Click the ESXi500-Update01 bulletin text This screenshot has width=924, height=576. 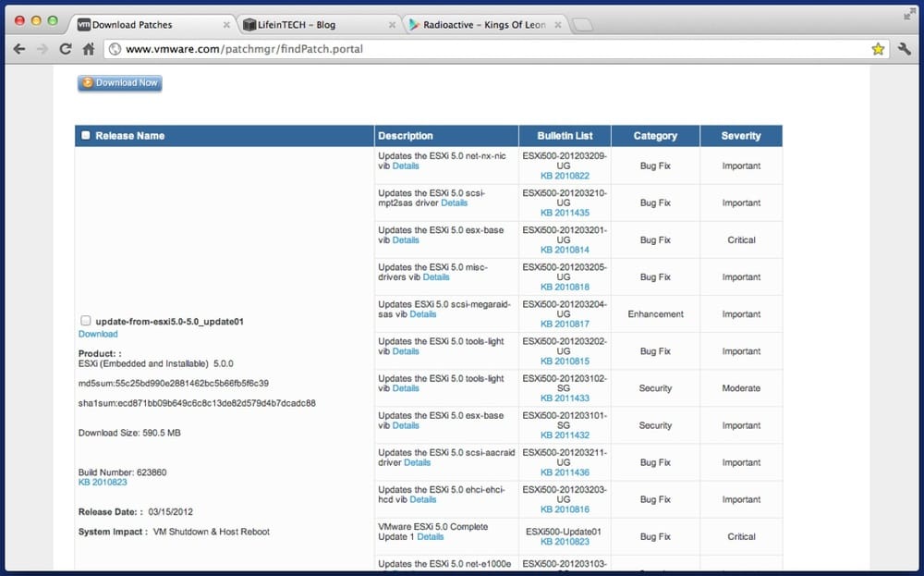coord(565,532)
